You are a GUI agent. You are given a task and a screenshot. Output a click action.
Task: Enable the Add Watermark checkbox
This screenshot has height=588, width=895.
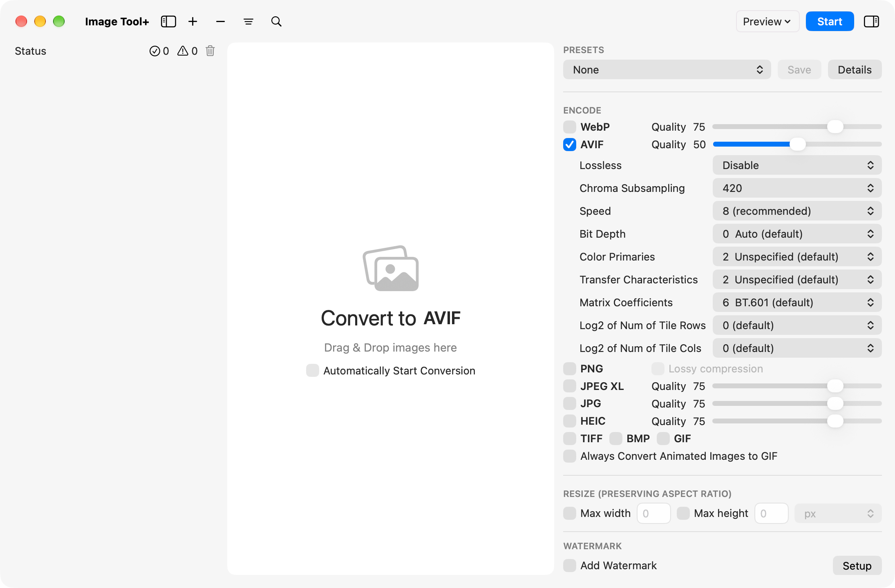570,566
